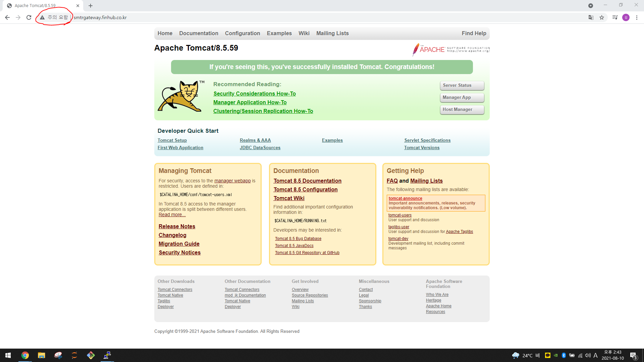Viewport: 644px width, 362px height.
Task: Close the Apache Tomcat/8.5.59 tab
Action: (78, 6)
